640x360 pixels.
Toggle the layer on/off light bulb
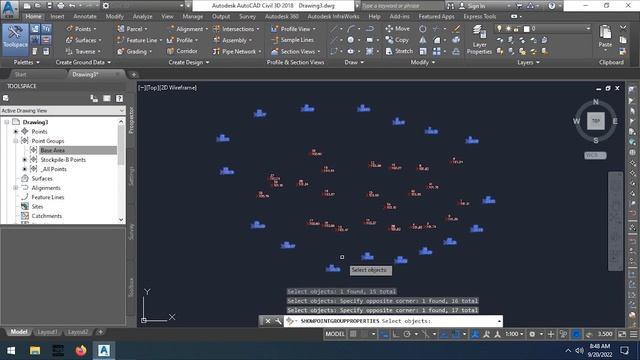(x=499, y=29)
